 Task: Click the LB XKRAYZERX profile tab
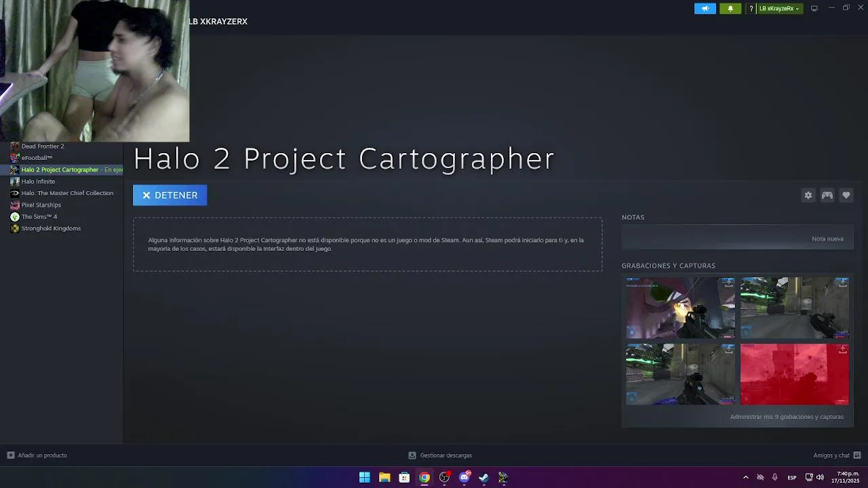pos(218,22)
